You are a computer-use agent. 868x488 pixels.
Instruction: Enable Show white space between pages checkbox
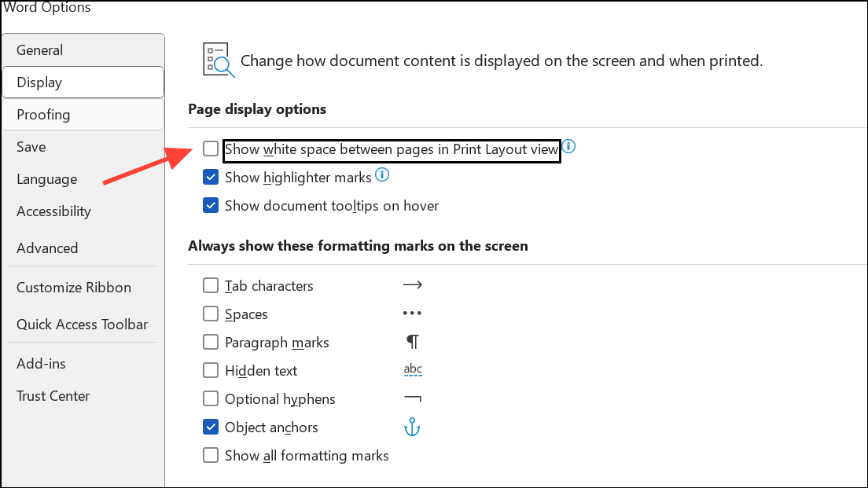[x=211, y=149]
